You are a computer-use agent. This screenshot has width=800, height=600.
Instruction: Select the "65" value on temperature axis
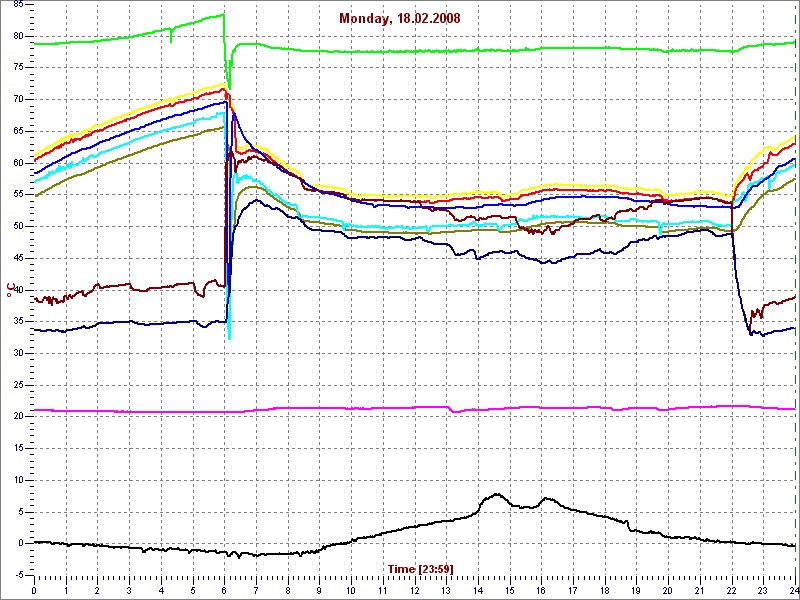click(x=18, y=132)
